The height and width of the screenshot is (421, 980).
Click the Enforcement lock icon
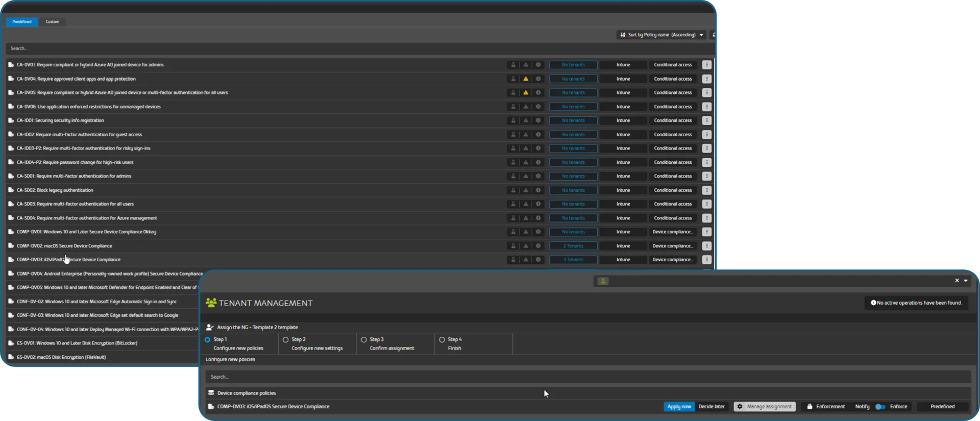tap(810, 407)
